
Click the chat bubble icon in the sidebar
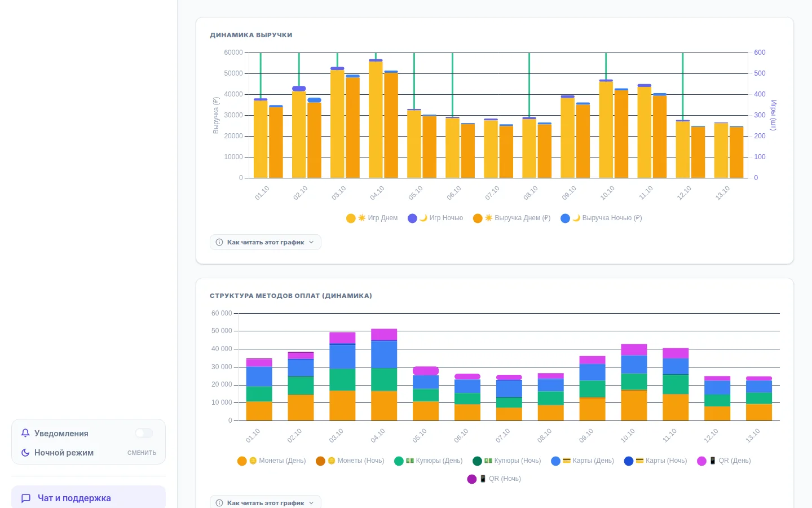point(26,498)
